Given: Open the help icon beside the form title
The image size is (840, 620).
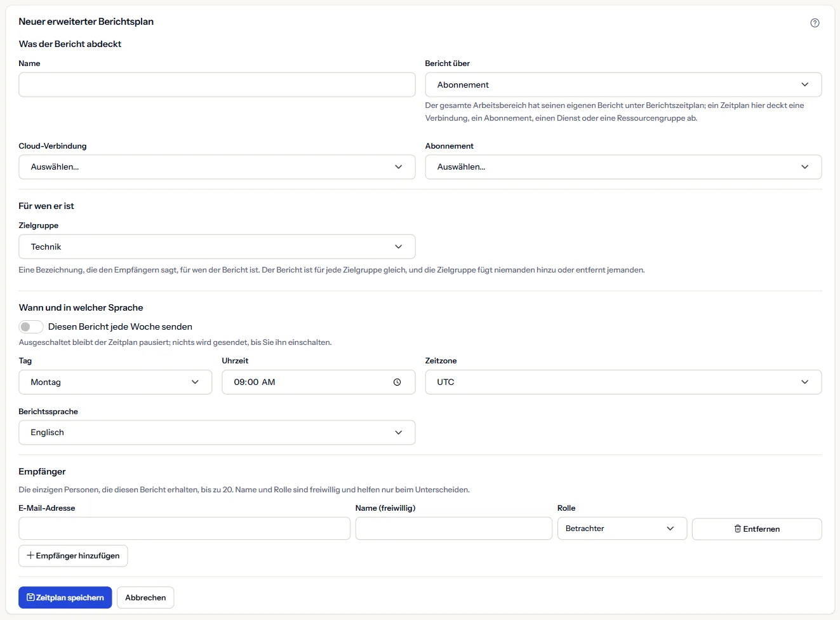Looking at the screenshot, I should pyautogui.click(x=815, y=23).
